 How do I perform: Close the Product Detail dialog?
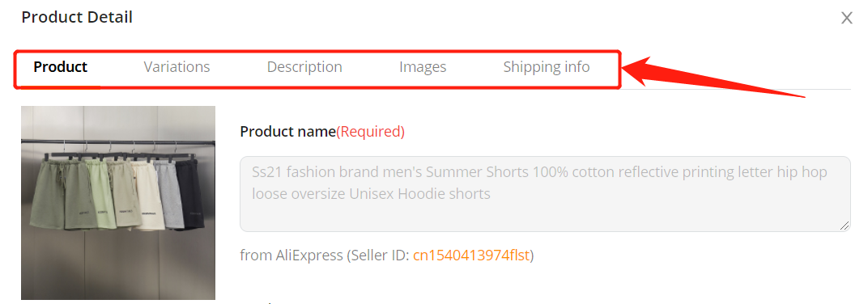(846, 19)
